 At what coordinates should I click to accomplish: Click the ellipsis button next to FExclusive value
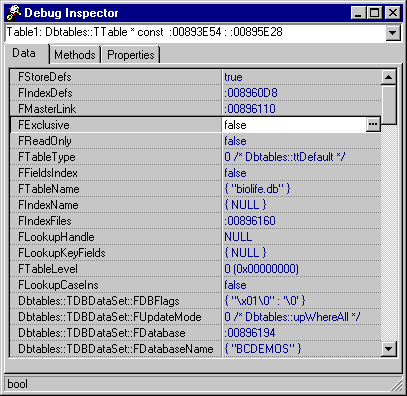click(373, 125)
